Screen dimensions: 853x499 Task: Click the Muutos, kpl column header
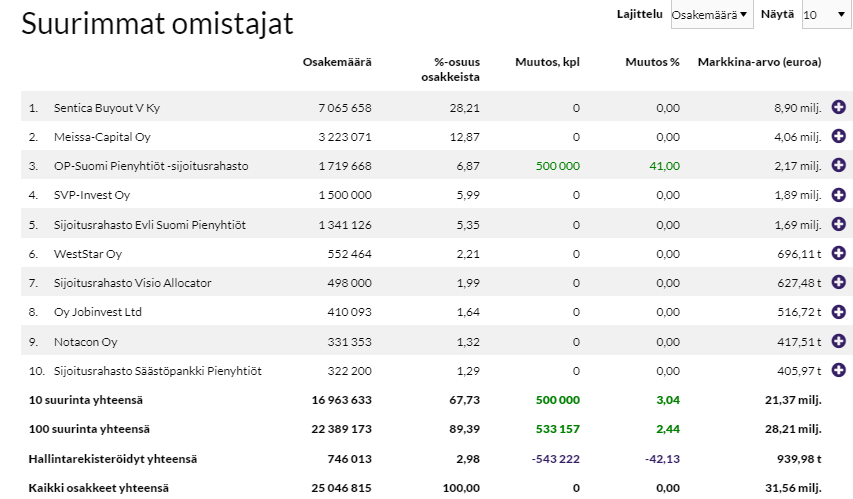click(547, 62)
